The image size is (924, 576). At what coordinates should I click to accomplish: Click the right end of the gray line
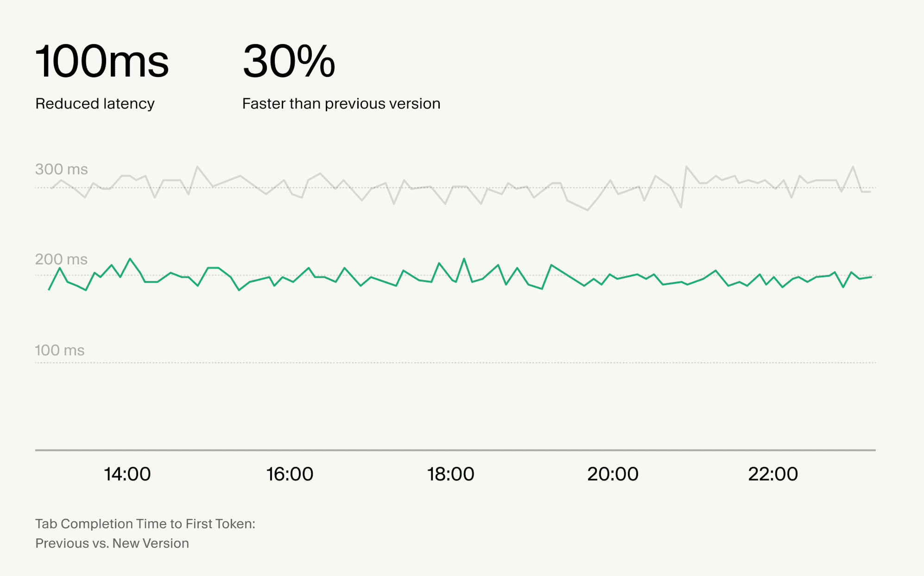[x=870, y=192]
